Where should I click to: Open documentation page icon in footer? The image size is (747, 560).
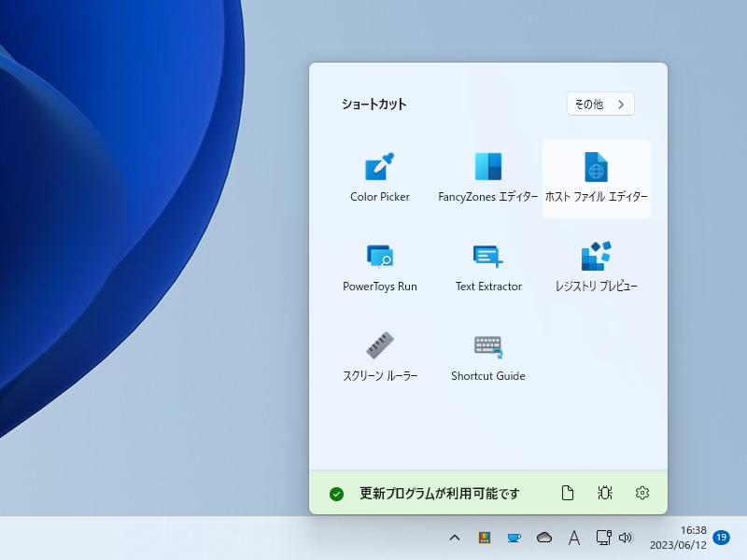pyautogui.click(x=567, y=493)
